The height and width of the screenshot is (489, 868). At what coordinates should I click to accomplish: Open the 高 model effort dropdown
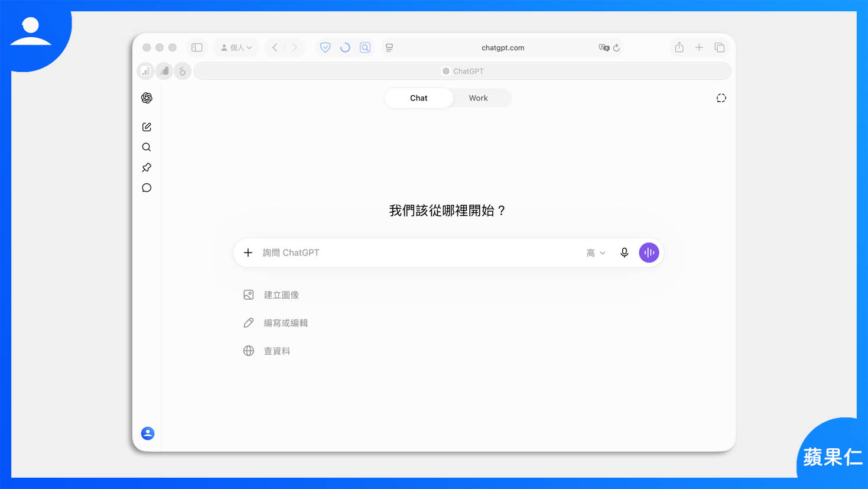tap(596, 252)
